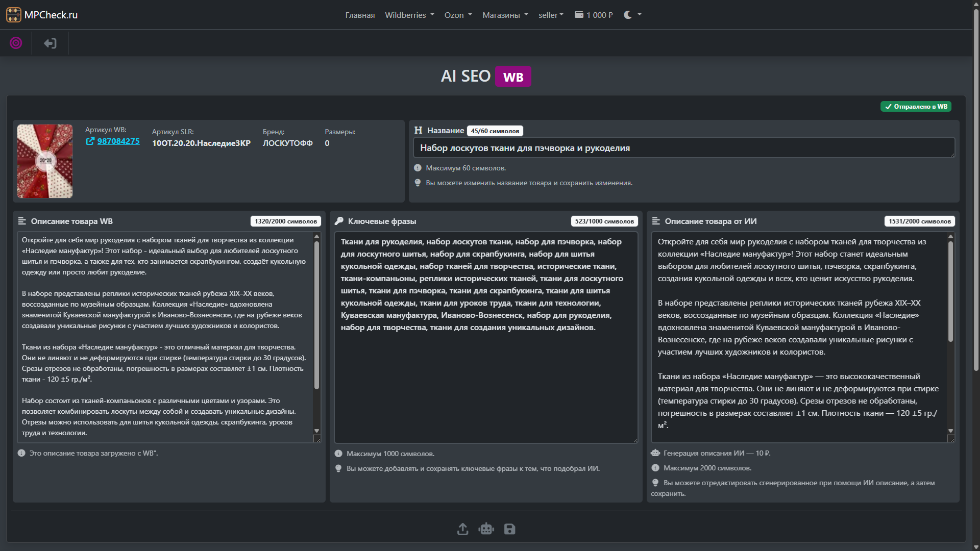Click the Отправлено в WB status badge
This screenshot has width=980, height=551.
point(916,107)
